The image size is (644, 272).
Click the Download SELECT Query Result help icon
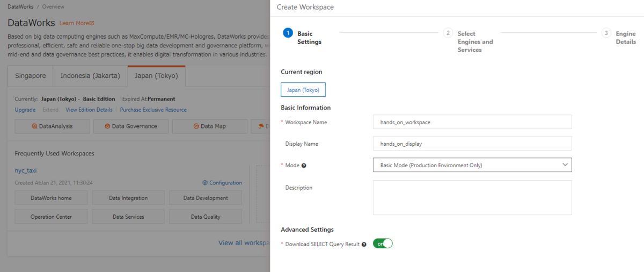pos(364,244)
